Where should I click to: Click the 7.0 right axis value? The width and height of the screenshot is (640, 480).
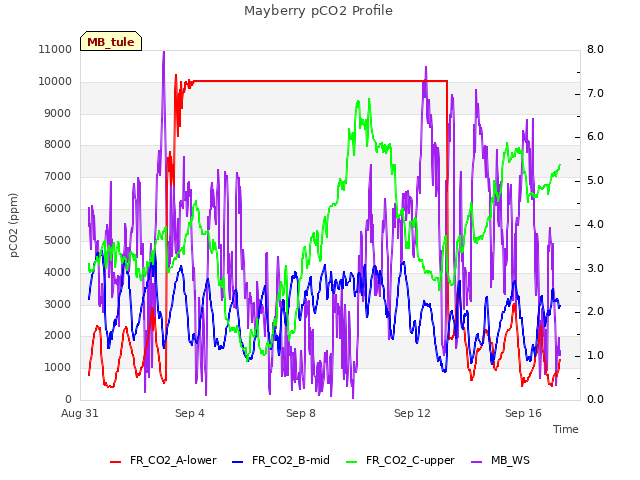[x=596, y=93]
